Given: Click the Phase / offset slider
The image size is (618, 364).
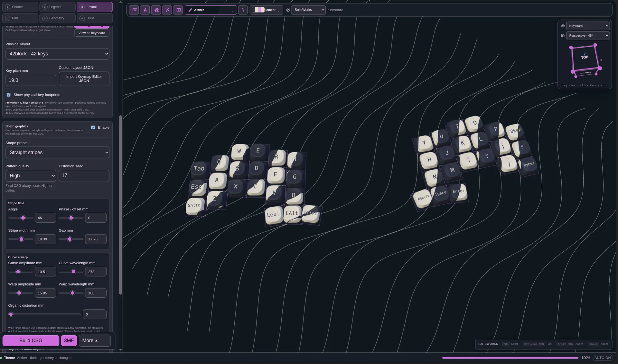Looking at the screenshot, I should point(71,218).
